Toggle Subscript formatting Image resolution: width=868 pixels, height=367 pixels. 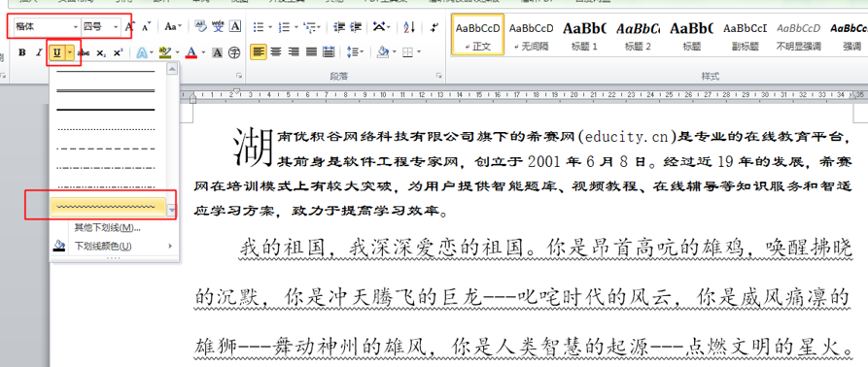tap(101, 52)
